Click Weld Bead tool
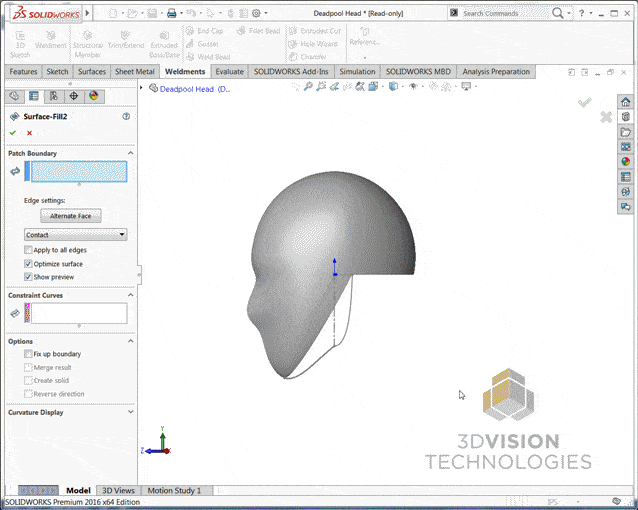 (x=208, y=57)
